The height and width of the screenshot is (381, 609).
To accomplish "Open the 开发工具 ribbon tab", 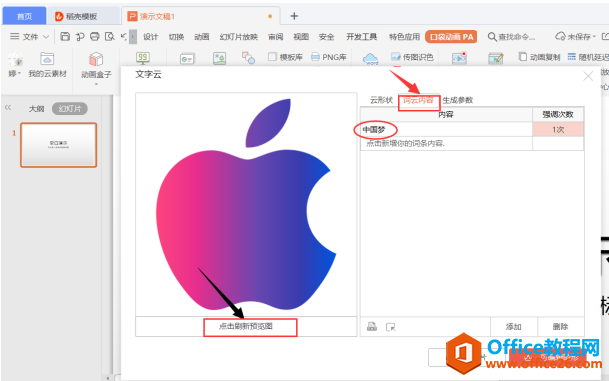I will click(x=362, y=37).
